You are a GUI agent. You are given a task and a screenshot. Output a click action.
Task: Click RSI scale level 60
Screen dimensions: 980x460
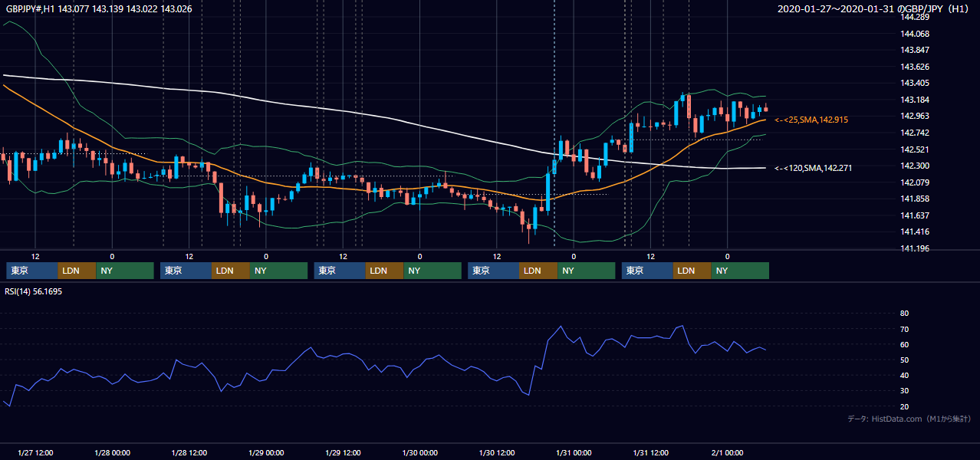(904, 344)
